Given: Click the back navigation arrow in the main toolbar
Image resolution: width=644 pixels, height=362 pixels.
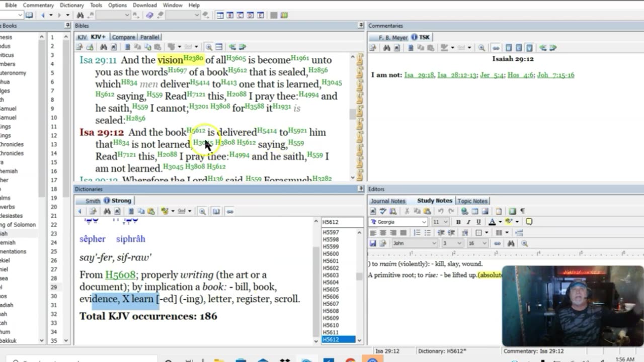Looking at the screenshot, I should coord(43,16).
